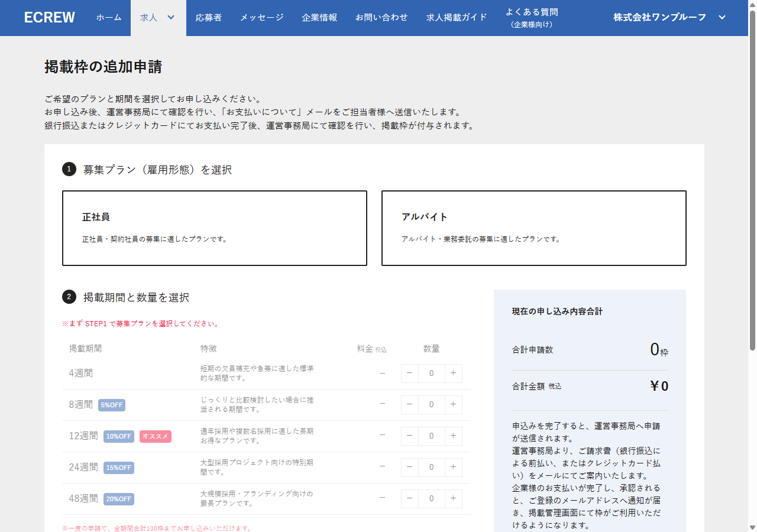Click the quantity field for 24週間
Screen dimensions: 757x532
click(x=432, y=468)
